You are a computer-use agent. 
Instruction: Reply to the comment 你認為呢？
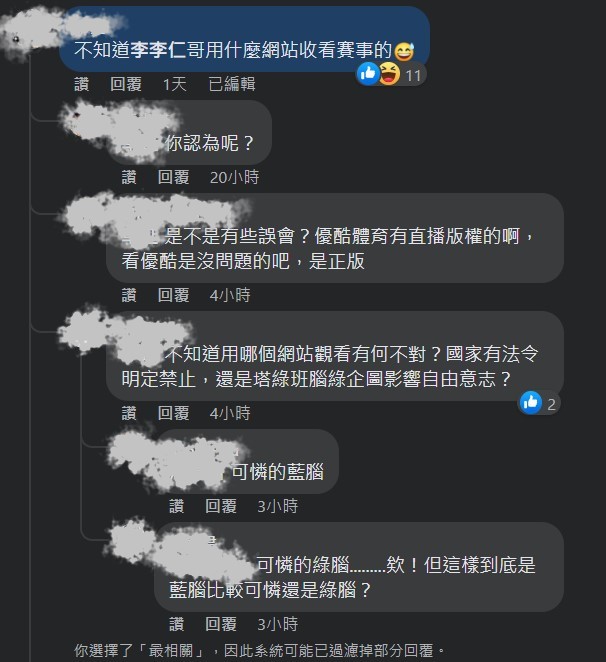(173, 177)
